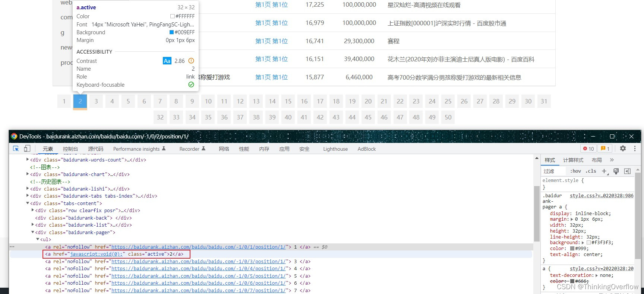Toggle the device toolbar icon
This screenshot has height=294, width=644.
click(27, 148)
